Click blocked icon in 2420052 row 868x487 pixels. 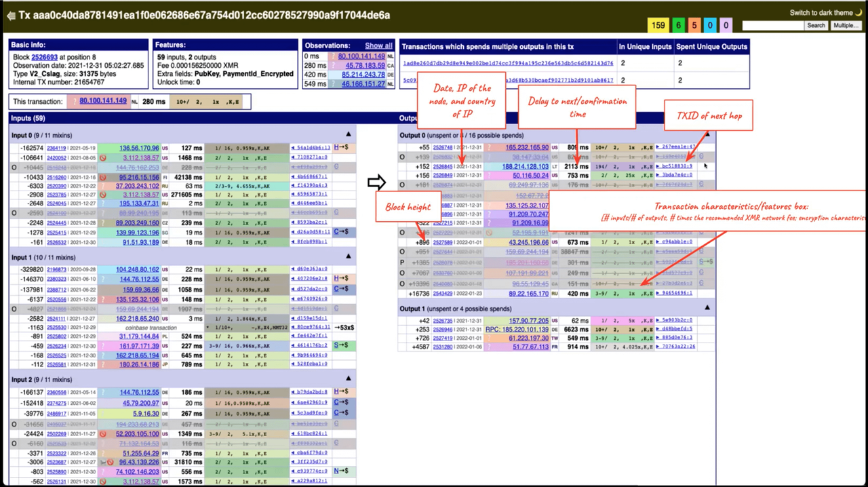103,157
